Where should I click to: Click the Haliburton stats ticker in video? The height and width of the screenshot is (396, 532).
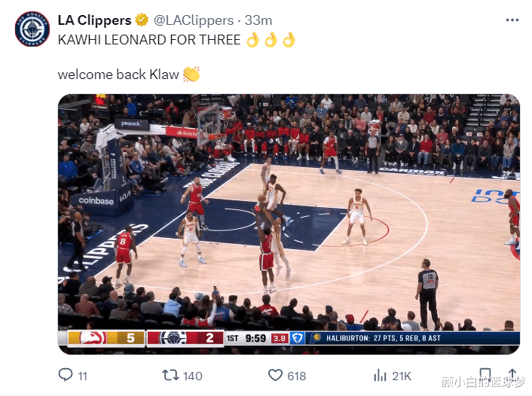(x=384, y=338)
